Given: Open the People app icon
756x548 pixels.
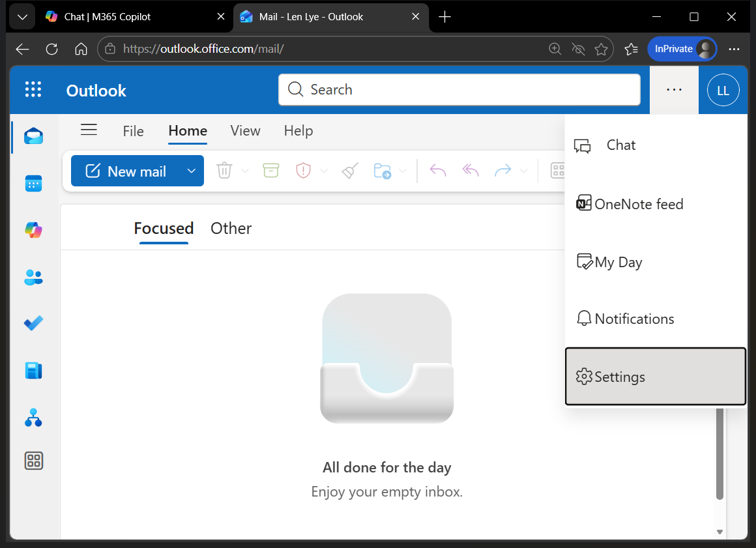Looking at the screenshot, I should point(33,277).
